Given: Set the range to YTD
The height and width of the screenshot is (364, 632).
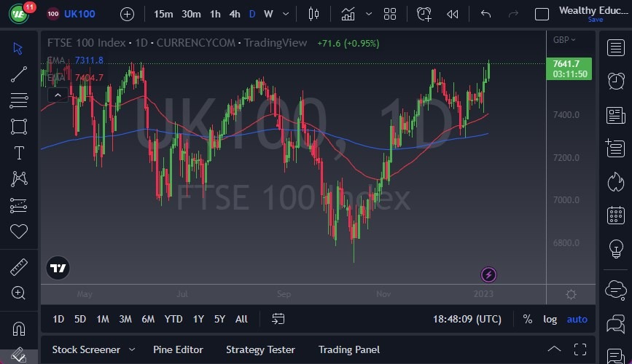Looking at the screenshot, I should pyautogui.click(x=173, y=319).
